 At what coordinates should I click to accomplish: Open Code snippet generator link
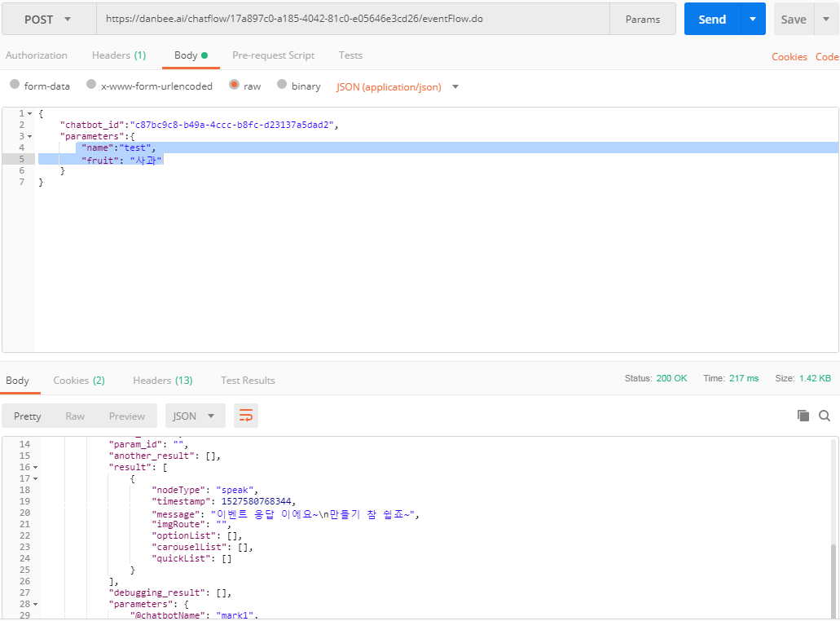point(827,57)
